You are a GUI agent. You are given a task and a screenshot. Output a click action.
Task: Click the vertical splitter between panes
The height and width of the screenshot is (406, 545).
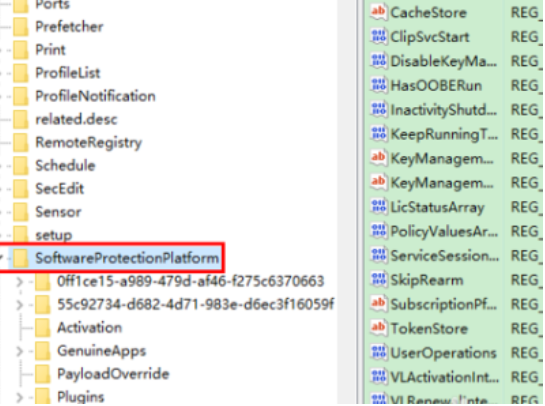point(358,203)
